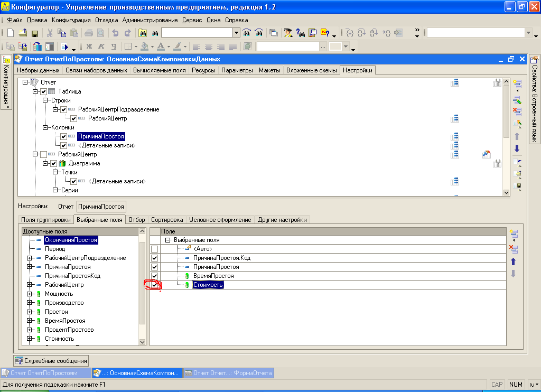Click the Undo arrow in toolbar
This screenshot has width=541, height=392.
click(x=115, y=33)
